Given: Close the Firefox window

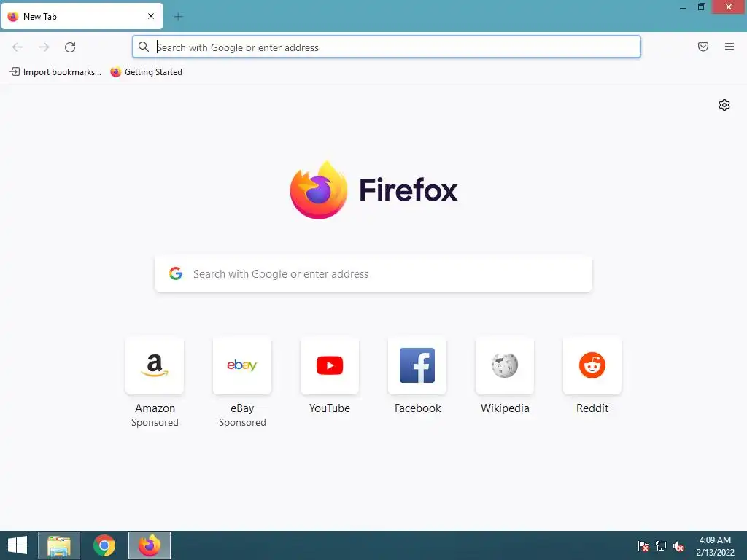Looking at the screenshot, I should (x=729, y=7).
